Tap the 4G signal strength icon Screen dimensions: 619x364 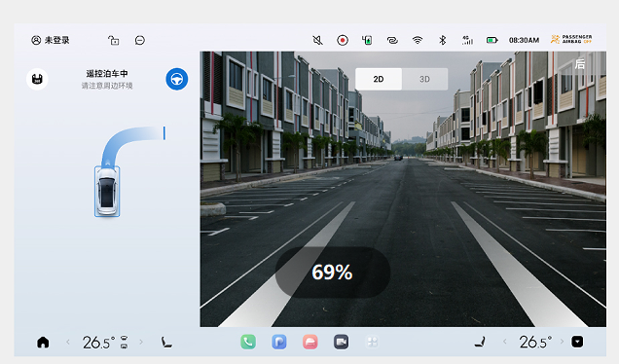coord(467,40)
